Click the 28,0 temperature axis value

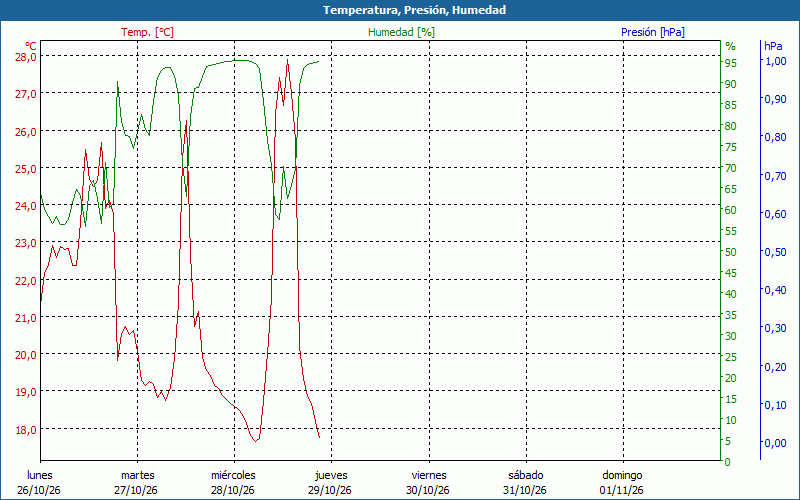pos(24,57)
